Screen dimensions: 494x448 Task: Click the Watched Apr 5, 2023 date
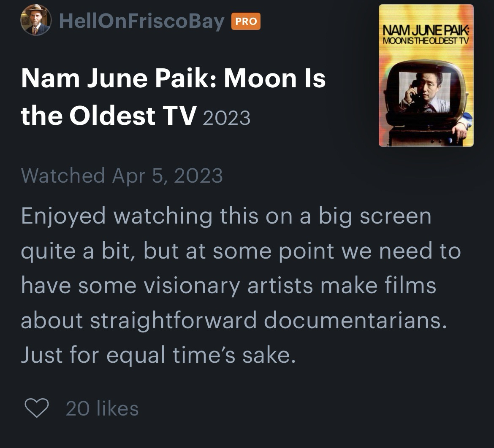[x=122, y=175]
